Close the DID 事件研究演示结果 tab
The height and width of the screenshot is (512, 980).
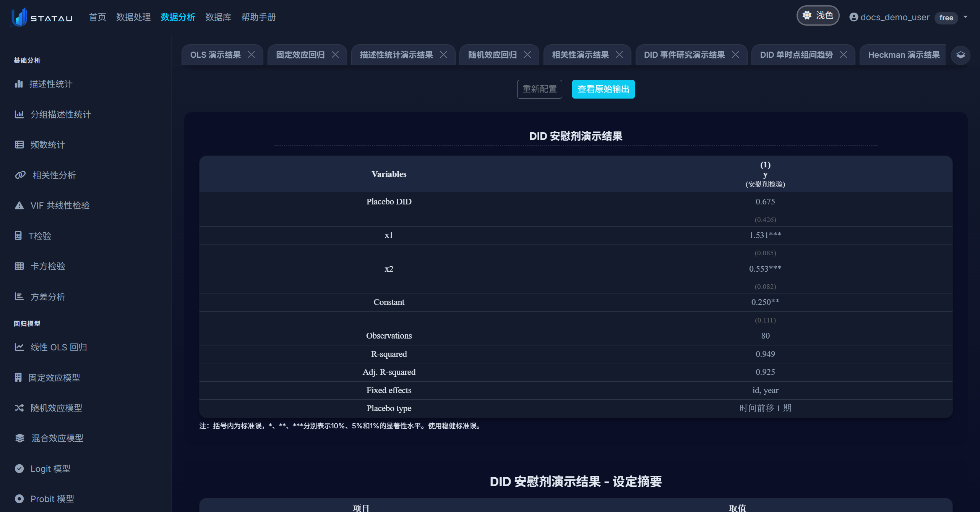[x=735, y=55]
